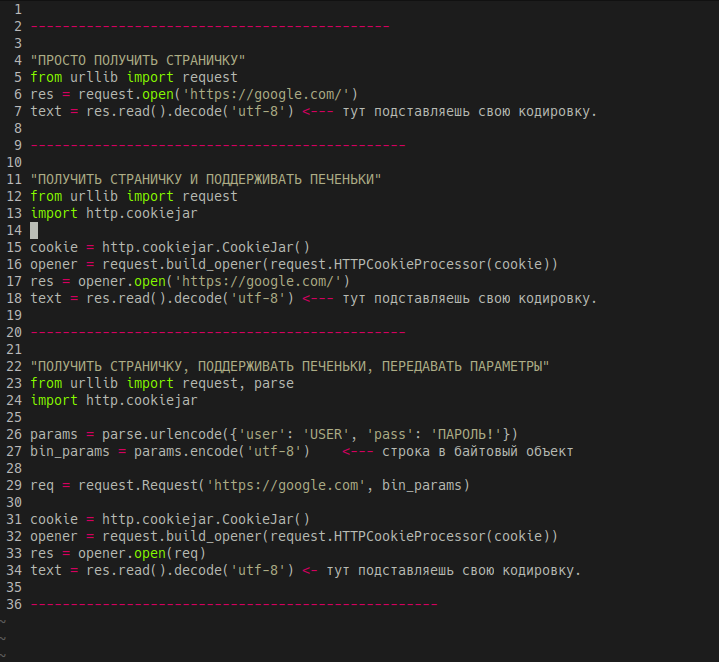This screenshot has width=719, height=662.
Task: Click 'parse' import on line 23
Action: tap(274, 383)
